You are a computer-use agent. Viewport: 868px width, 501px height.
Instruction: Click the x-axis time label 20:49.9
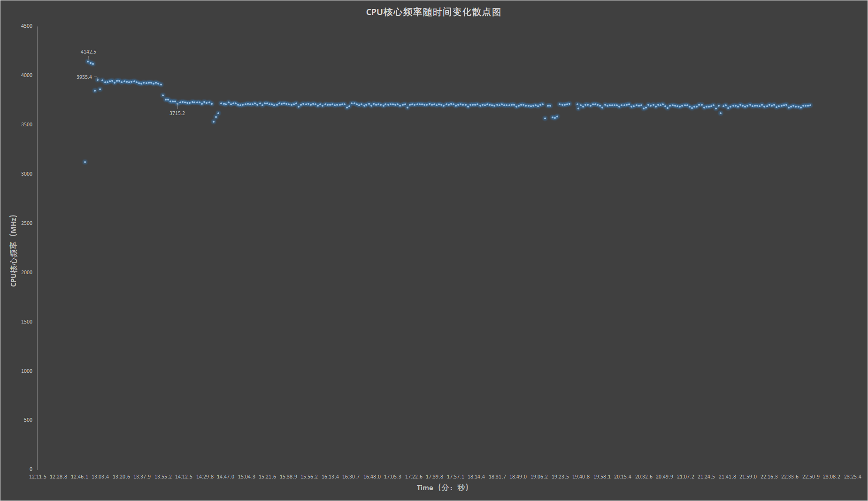coord(664,477)
